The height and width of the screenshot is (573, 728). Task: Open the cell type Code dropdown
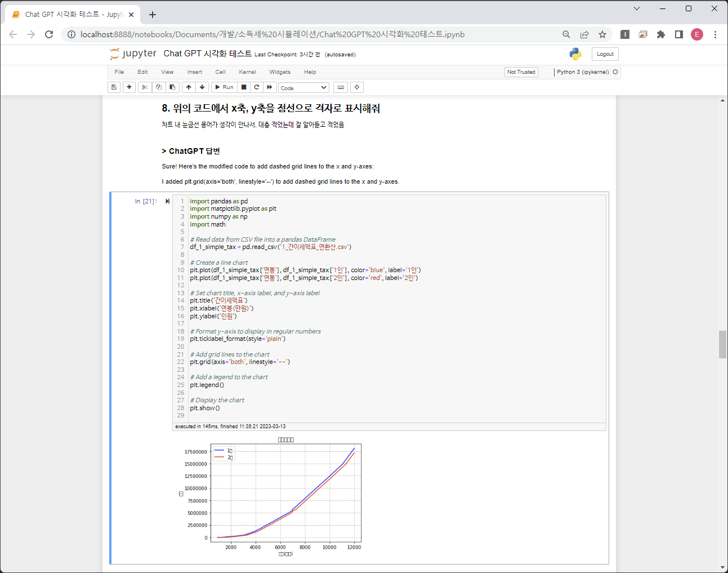(x=303, y=88)
